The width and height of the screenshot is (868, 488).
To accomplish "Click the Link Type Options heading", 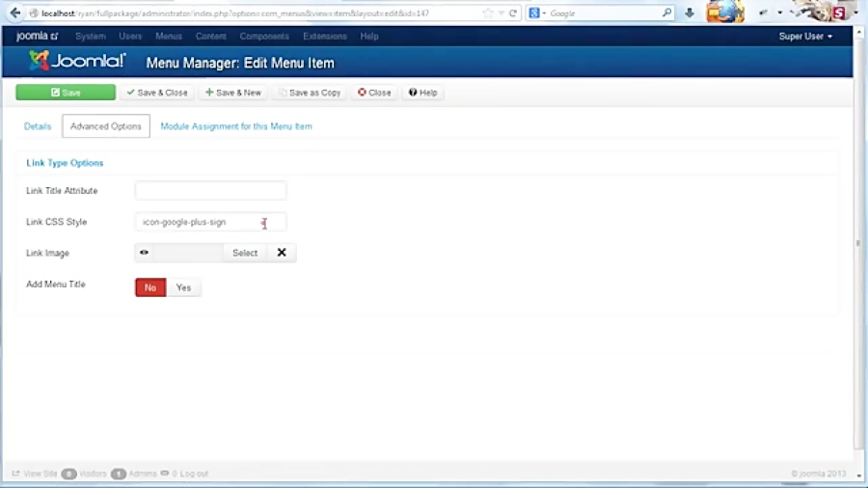I will 65,163.
